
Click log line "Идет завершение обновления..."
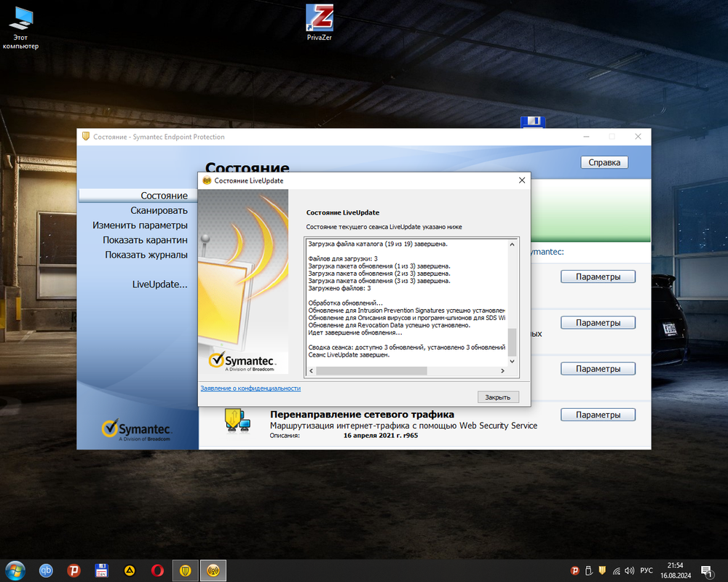click(355, 332)
